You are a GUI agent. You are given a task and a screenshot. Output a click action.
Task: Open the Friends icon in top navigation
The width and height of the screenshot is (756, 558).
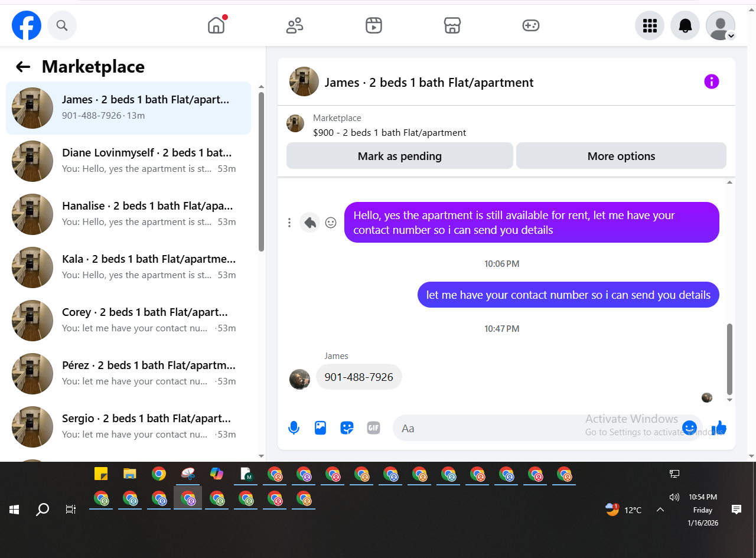pos(295,25)
